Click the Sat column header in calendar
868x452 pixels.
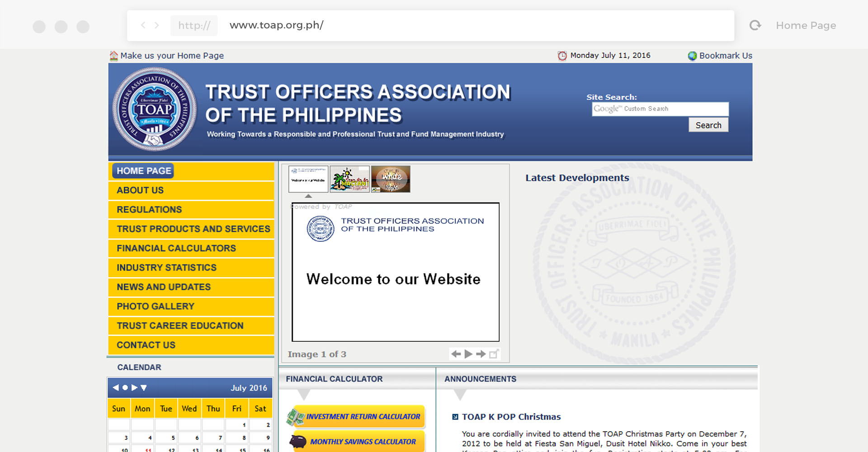point(260,409)
